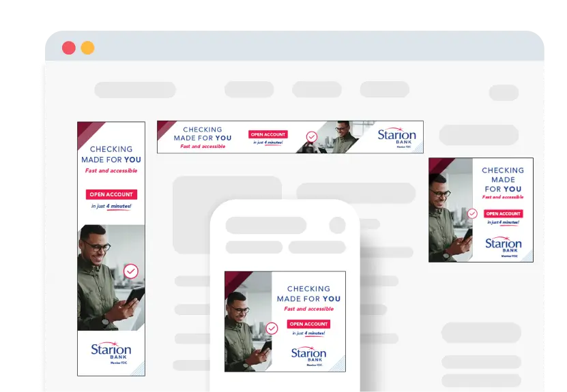Click the checkmark badge in the right square ad

[472, 213]
